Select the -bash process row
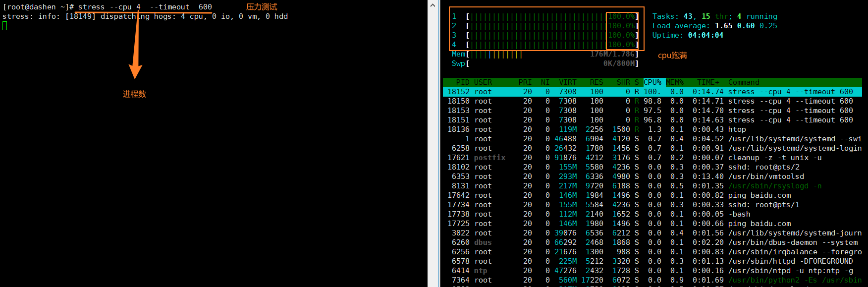This screenshot has height=287, width=868. pyautogui.click(x=652, y=214)
